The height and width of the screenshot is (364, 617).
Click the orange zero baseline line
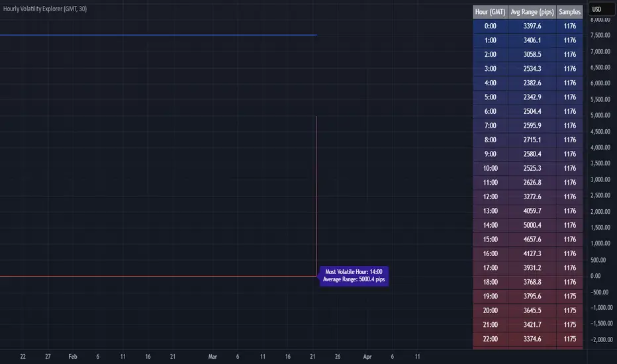click(158, 276)
